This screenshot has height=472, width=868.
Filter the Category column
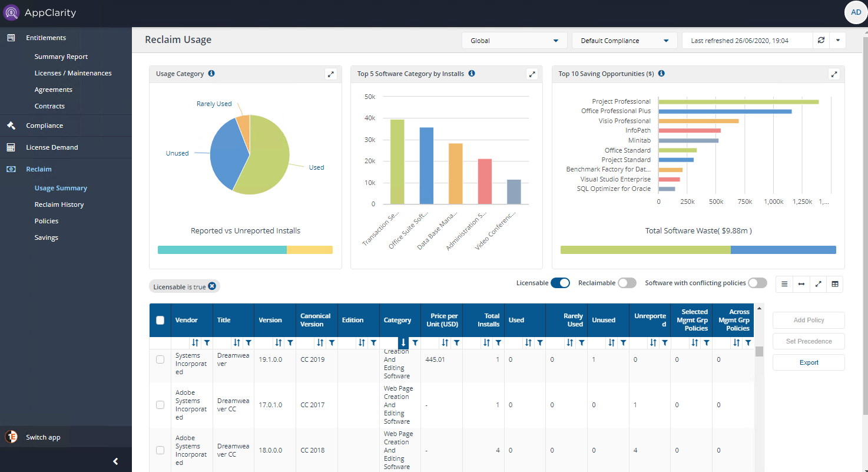pos(415,342)
